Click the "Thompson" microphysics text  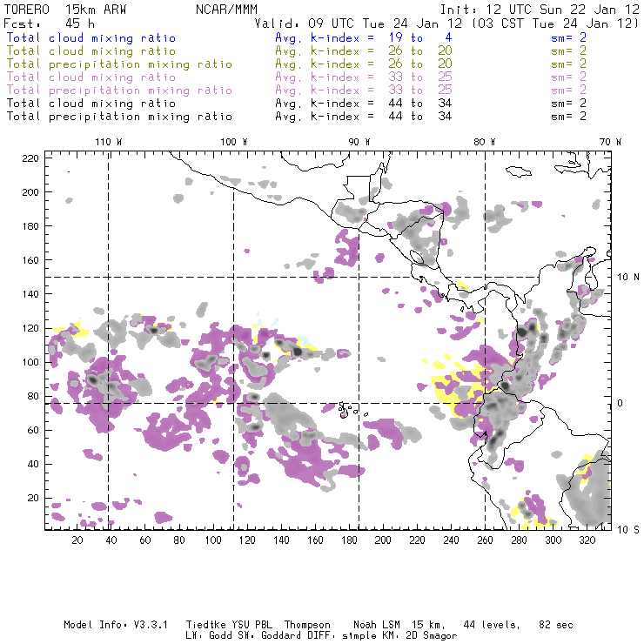(307, 626)
